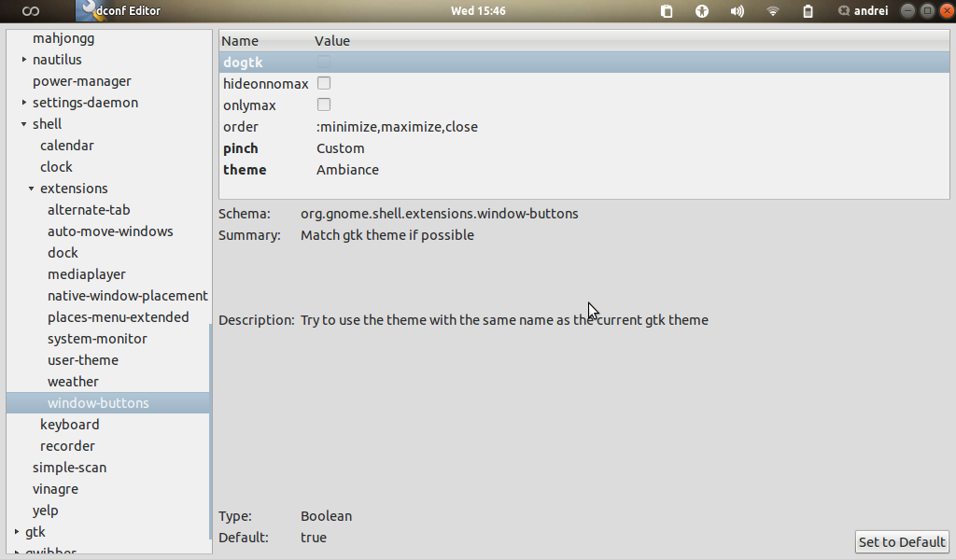Screen dimensions: 956x560
Task: Enable the hideonnomax checkbox
Action: (x=323, y=83)
